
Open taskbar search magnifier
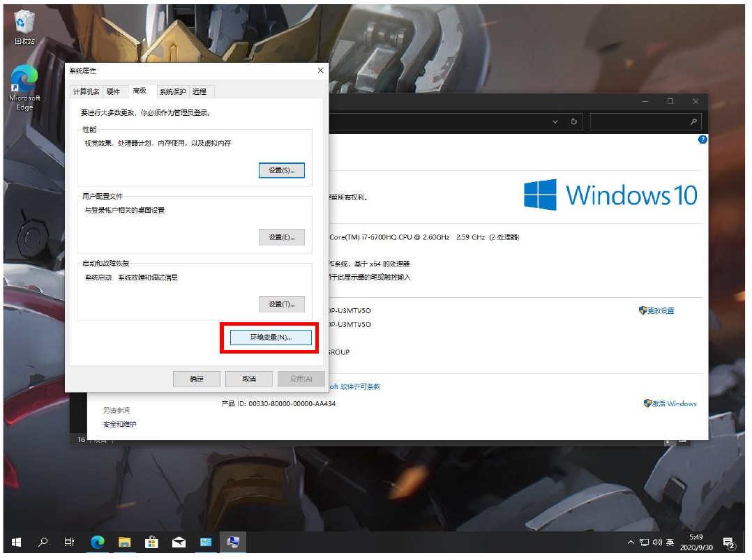coord(43,542)
